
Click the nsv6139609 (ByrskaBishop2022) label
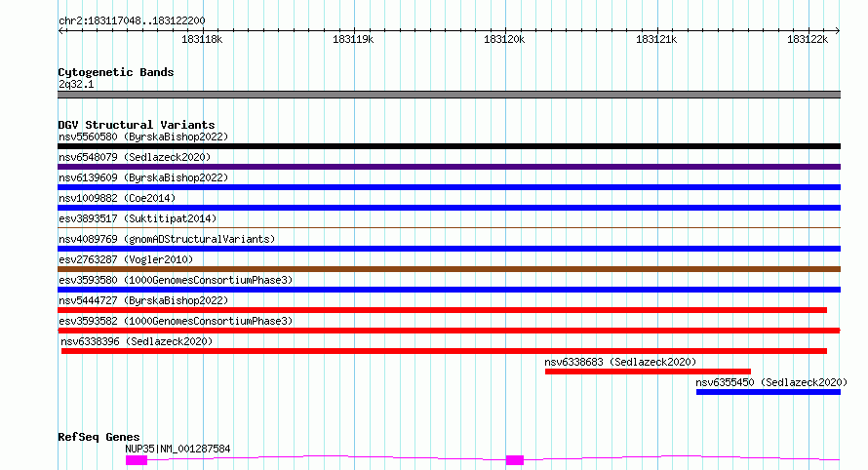click(143, 177)
